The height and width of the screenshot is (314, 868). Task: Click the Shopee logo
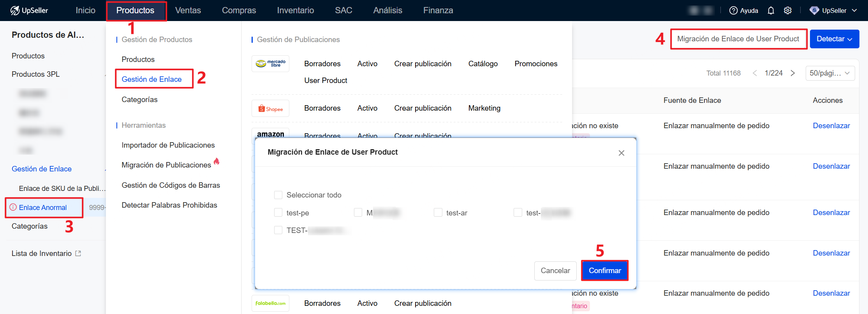click(271, 109)
